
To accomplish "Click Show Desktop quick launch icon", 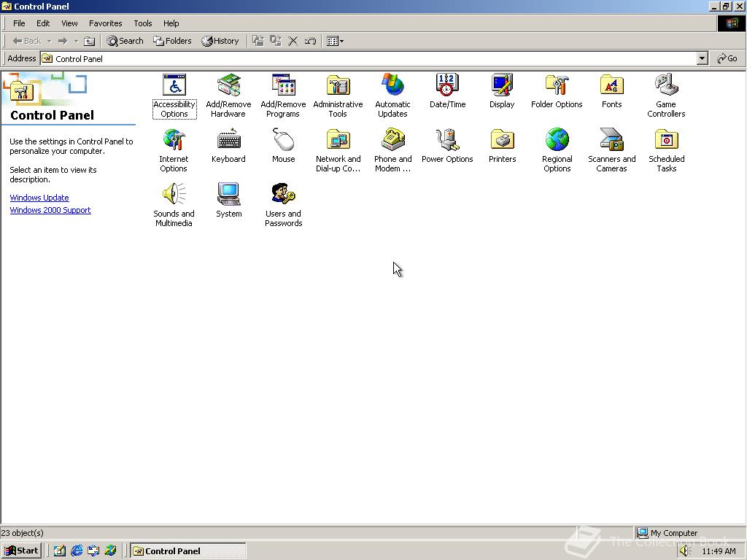I will coord(60,551).
